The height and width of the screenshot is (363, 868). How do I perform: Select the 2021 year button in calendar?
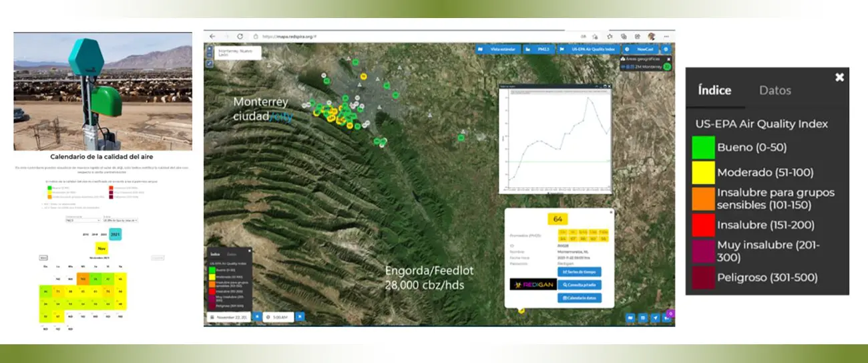click(x=114, y=235)
